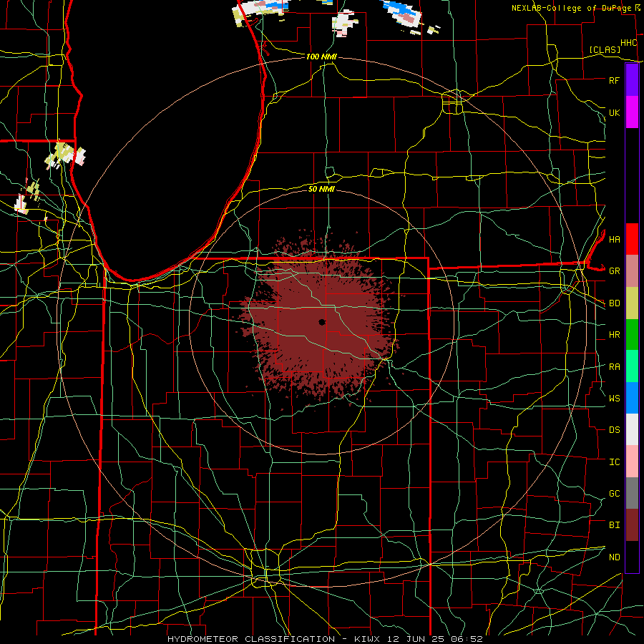Click the WS legend label

pos(614,399)
